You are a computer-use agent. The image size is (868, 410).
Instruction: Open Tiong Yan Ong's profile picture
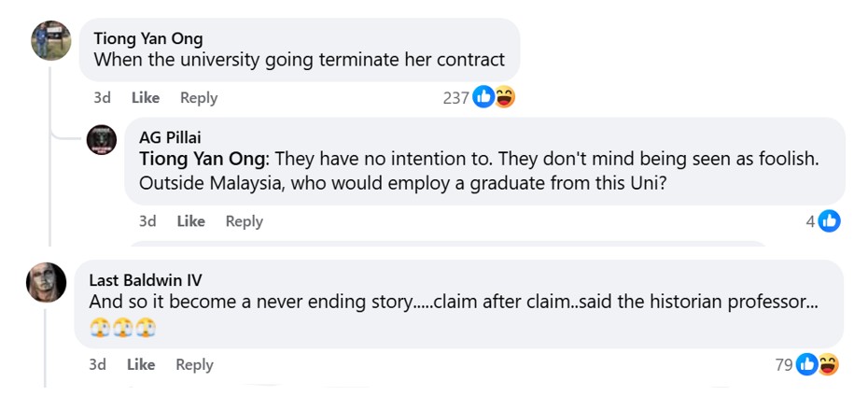[51, 40]
